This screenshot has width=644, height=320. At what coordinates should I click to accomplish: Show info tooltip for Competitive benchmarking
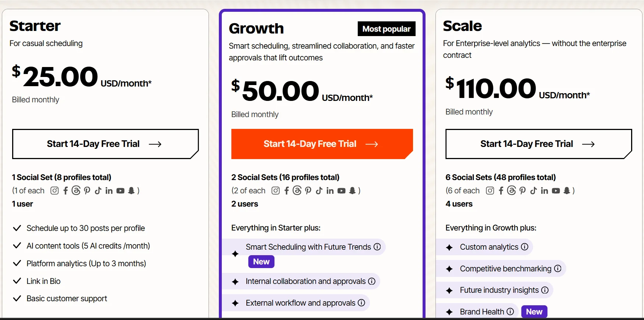pos(558,268)
